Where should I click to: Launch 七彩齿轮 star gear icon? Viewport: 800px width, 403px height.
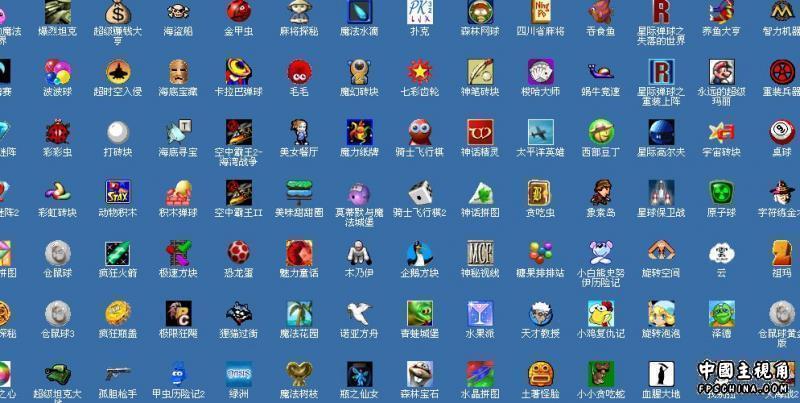click(x=420, y=72)
